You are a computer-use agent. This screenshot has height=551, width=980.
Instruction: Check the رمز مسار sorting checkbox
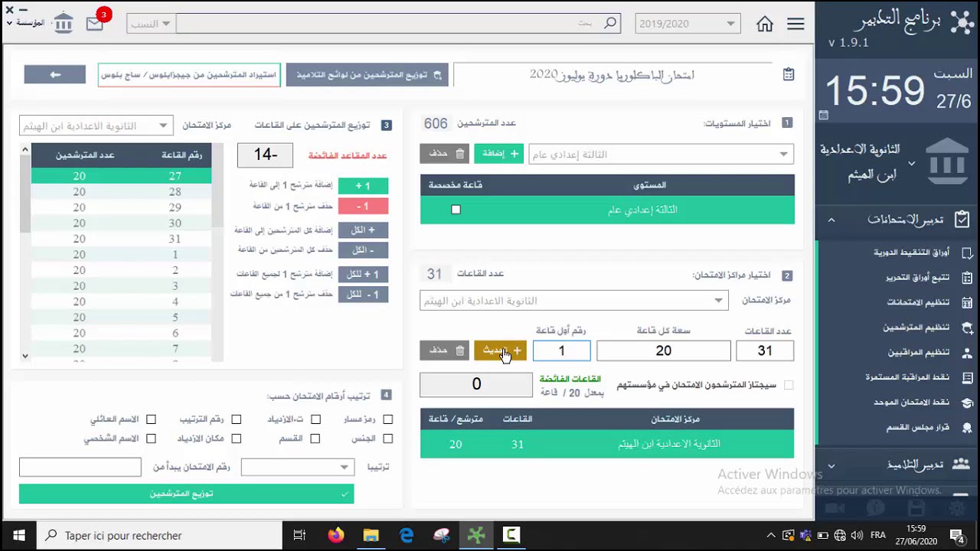pyautogui.click(x=387, y=419)
